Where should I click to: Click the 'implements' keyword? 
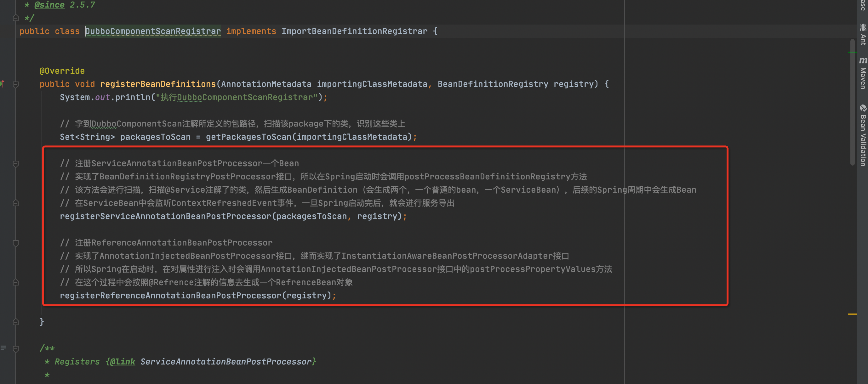pyautogui.click(x=251, y=31)
